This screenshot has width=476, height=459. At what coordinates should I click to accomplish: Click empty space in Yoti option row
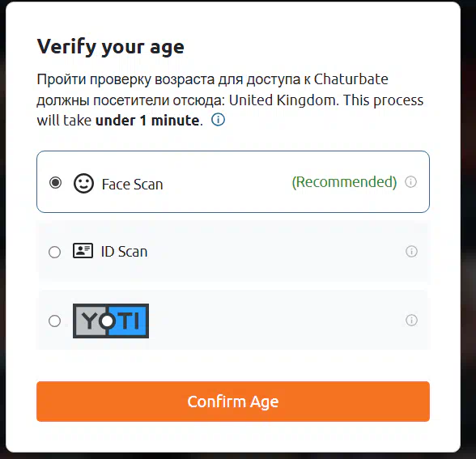274,321
